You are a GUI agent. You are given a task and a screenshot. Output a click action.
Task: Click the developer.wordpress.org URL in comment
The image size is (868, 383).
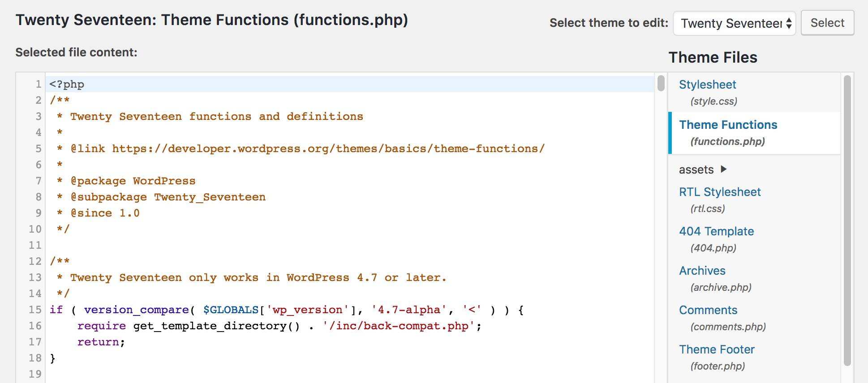(328, 149)
